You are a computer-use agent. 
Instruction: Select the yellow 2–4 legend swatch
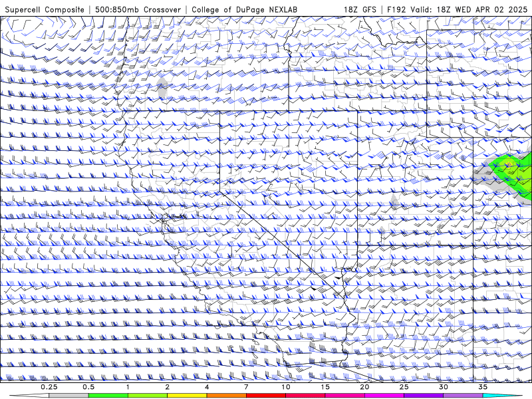[x=187, y=396]
